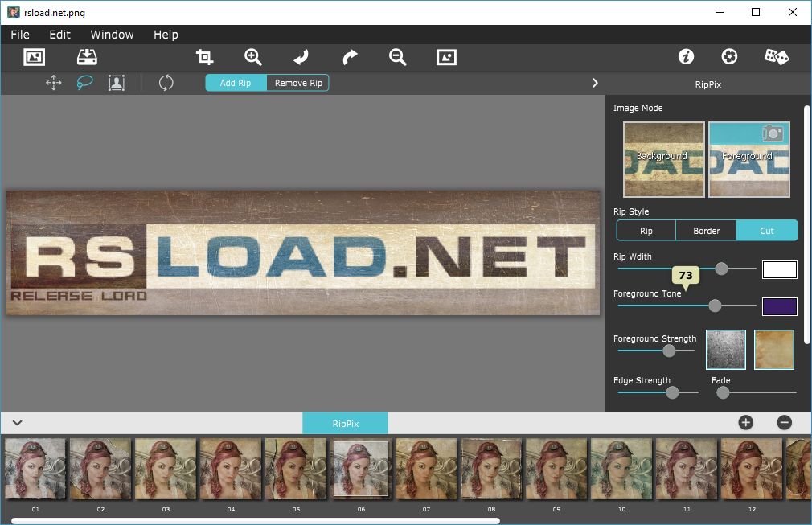Viewport: 812px width, 525px height.
Task: Select the crop tool
Action: pyautogui.click(x=205, y=57)
